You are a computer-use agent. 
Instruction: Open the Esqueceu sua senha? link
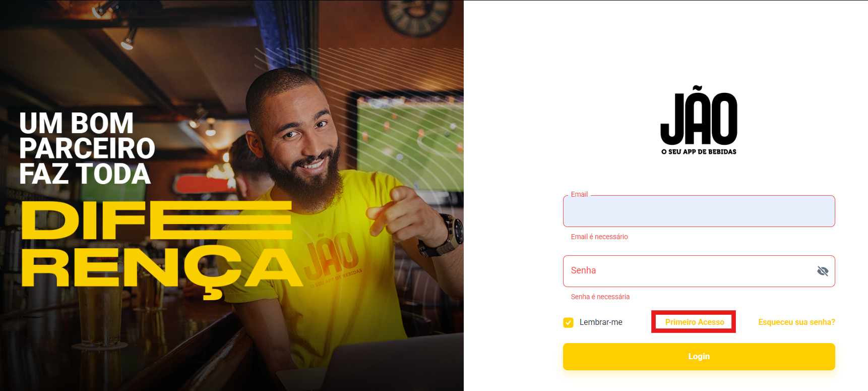click(x=796, y=322)
